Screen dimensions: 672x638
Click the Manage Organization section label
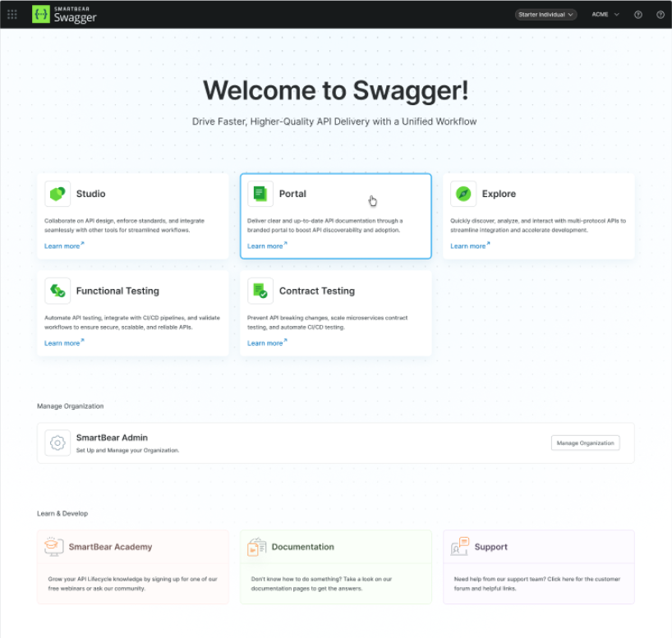click(x=71, y=406)
